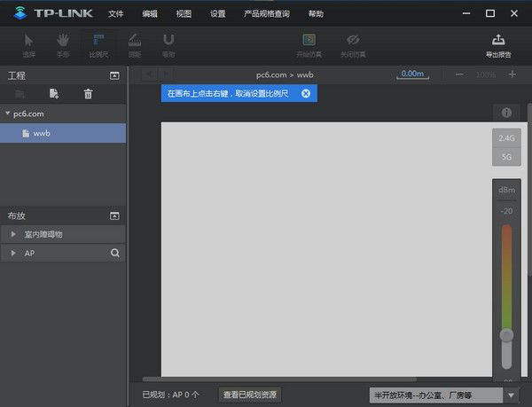Click the new file icon in 工程 panel
Viewport: 532px width, 407px height.
54,94
